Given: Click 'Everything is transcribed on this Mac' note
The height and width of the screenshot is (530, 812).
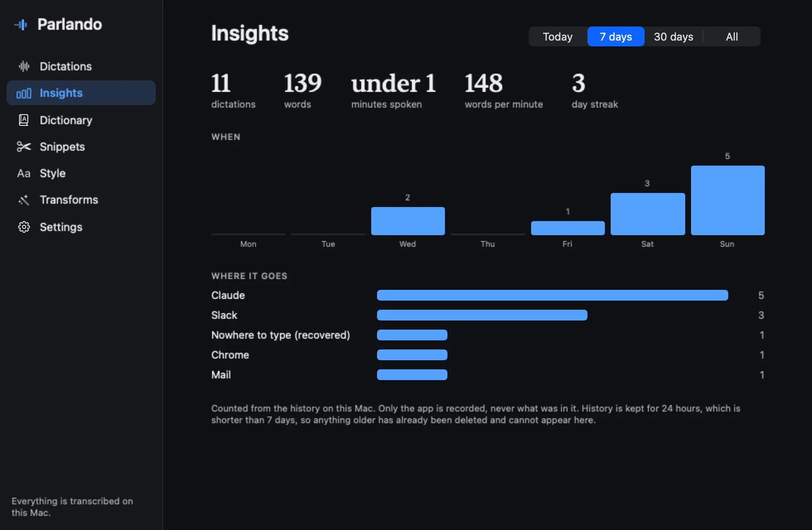Looking at the screenshot, I should (x=72, y=507).
